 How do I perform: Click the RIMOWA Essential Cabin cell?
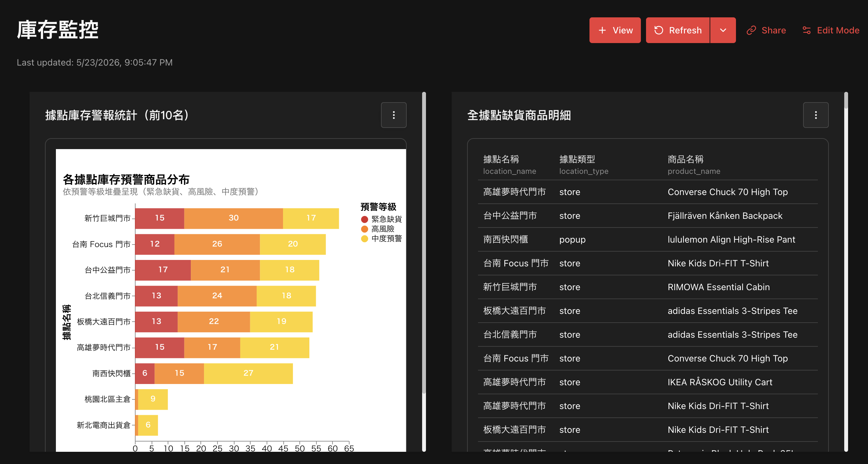click(718, 287)
